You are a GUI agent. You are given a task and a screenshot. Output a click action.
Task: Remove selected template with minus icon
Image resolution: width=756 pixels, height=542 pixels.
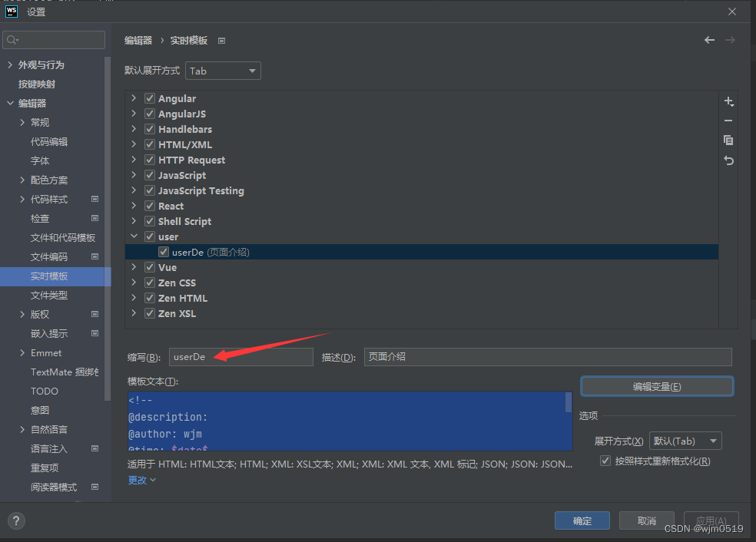point(728,121)
